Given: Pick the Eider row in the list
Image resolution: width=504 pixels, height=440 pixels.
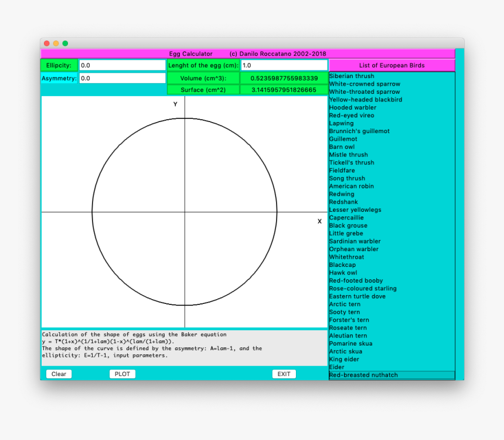Looking at the screenshot, I should pos(392,367).
